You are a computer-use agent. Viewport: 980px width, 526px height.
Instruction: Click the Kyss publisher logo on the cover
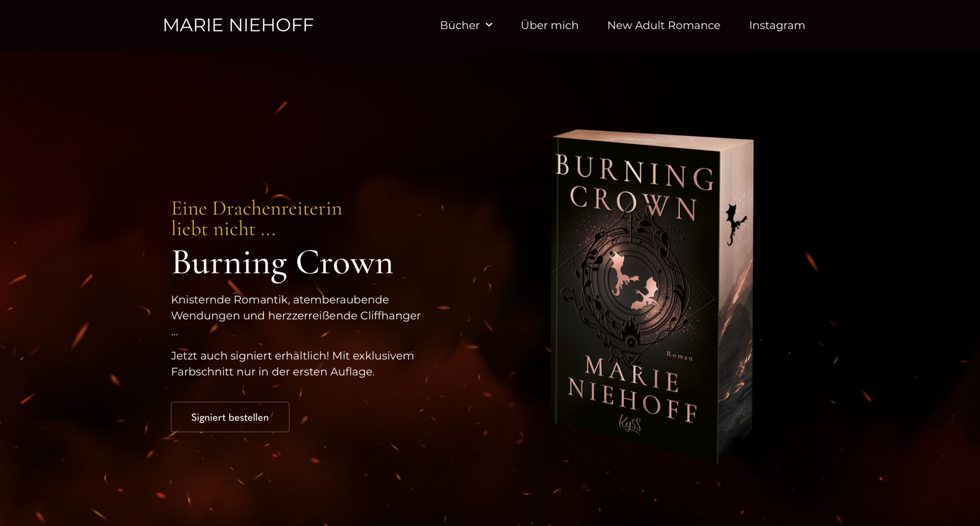click(630, 424)
